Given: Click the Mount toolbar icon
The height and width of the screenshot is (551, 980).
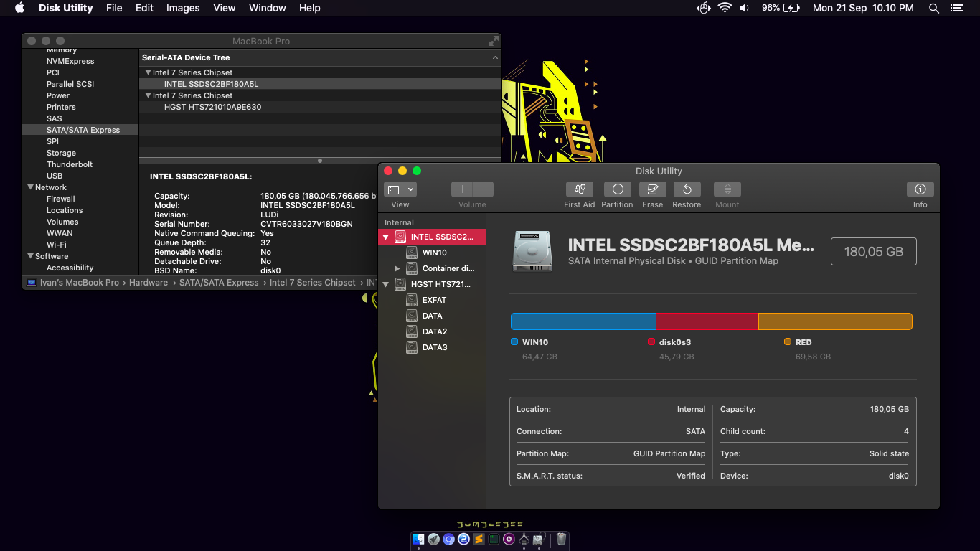Looking at the screenshot, I should [x=727, y=189].
